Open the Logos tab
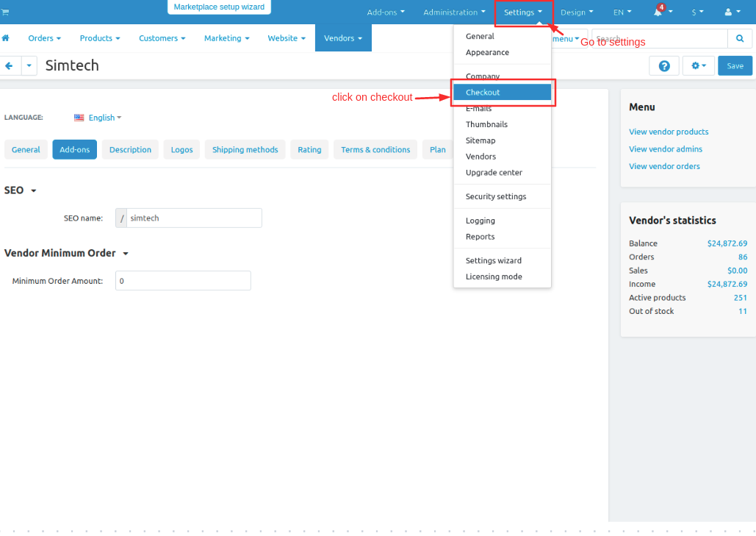This screenshot has height=536, width=756. pyautogui.click(x=181, y=149)
